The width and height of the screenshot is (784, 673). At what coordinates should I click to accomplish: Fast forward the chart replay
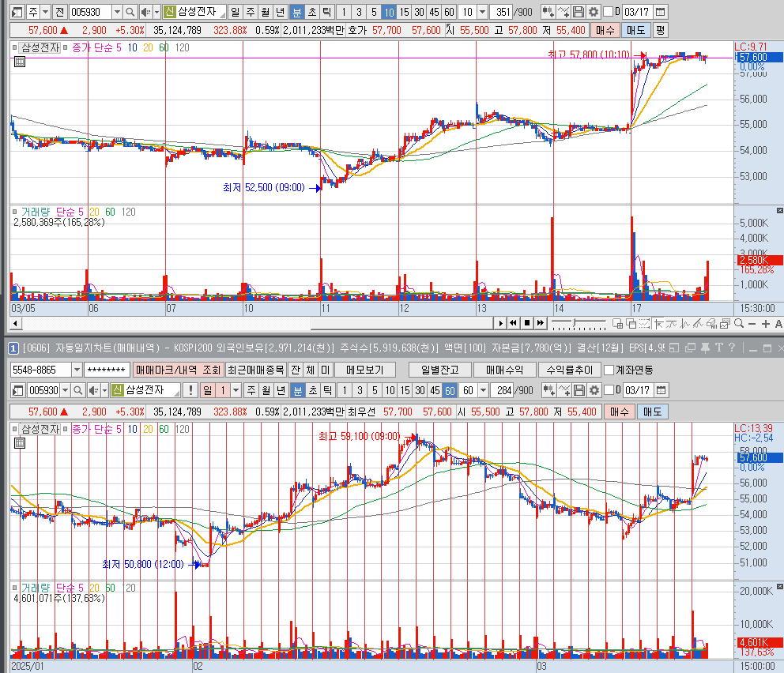pyautogui.click(x=540, y=323)
